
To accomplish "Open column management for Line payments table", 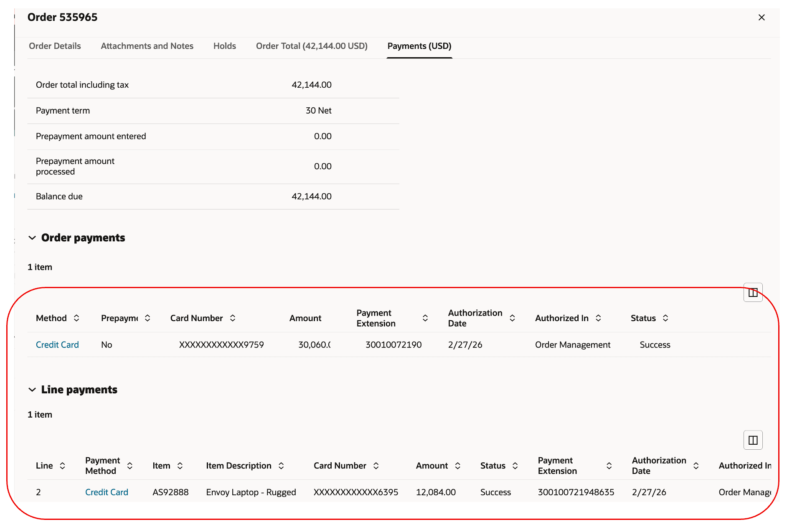I will click(753, 440).
